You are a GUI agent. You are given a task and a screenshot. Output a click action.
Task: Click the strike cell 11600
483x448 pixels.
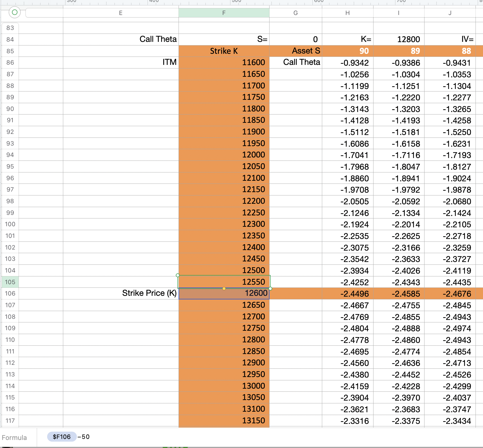[224, 62]
